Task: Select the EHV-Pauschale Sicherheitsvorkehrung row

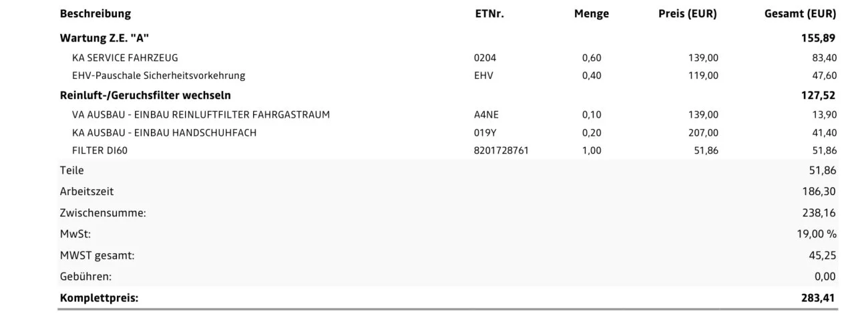Action: click(x=448, y=75)
